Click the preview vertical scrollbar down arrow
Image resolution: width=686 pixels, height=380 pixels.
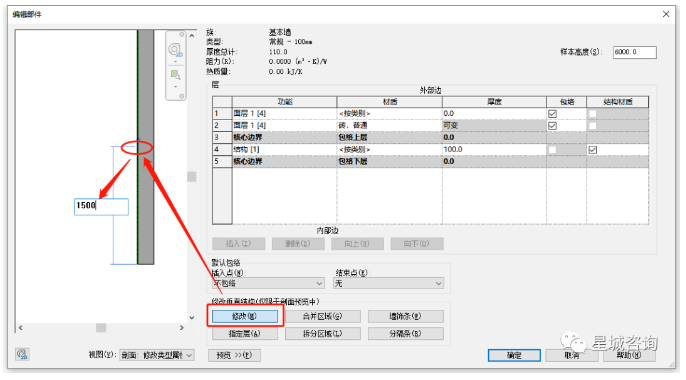pos(192,317)
